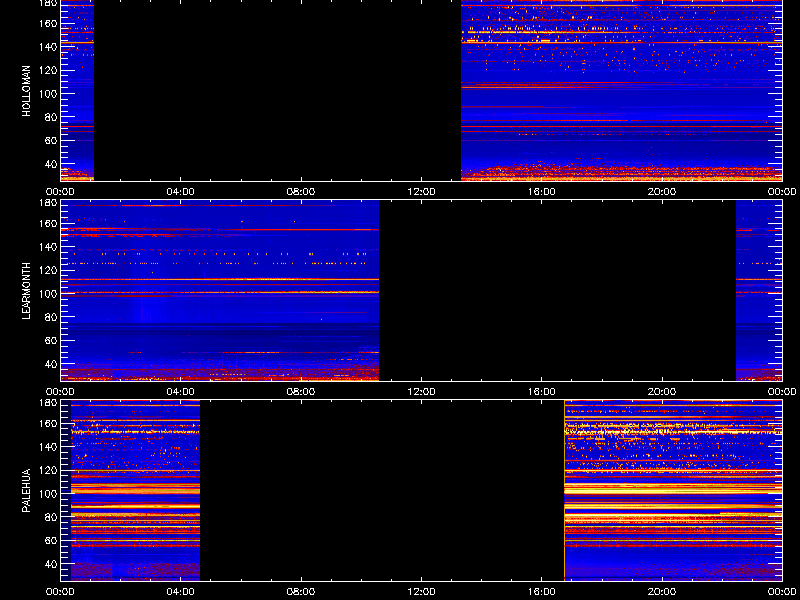Screen dimensions: 800x600
Task: Click the 80 frequency tick on Holloman axis
Action: [51, 117]
